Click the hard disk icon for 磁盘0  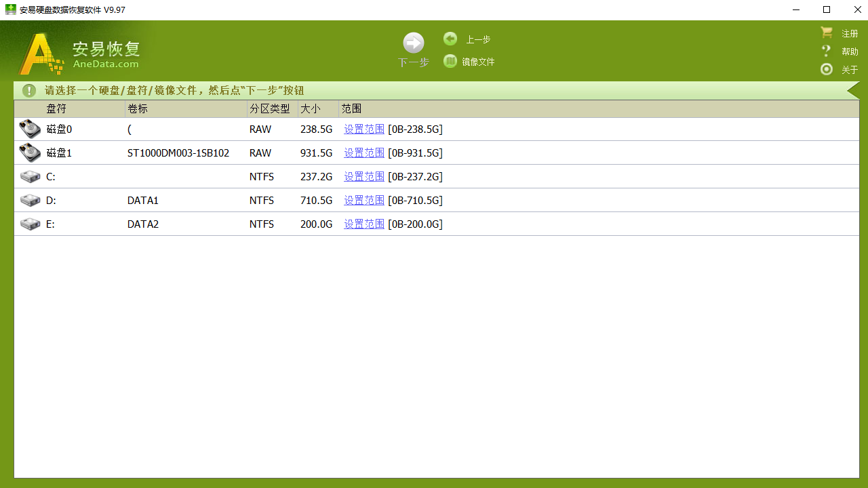click(30, 128)
